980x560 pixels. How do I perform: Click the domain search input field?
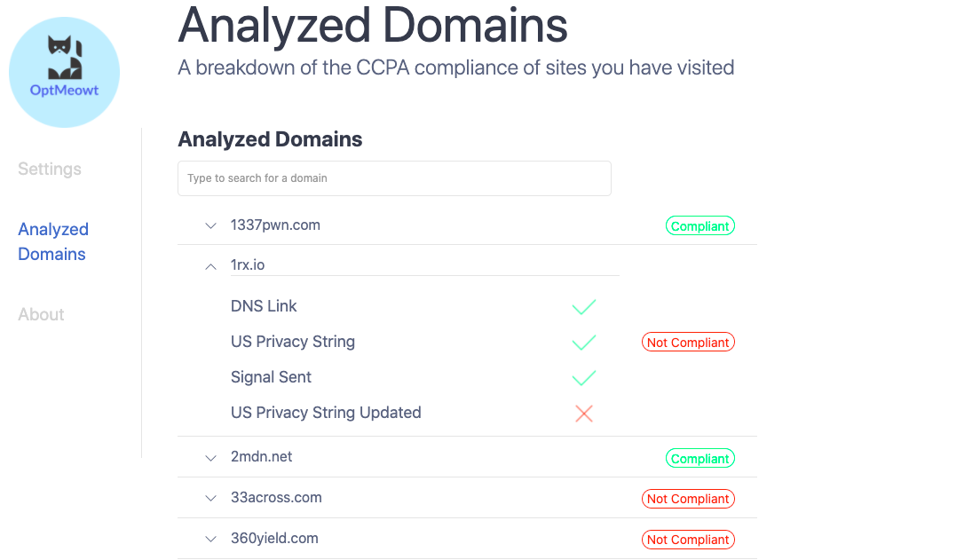[394, 178]
